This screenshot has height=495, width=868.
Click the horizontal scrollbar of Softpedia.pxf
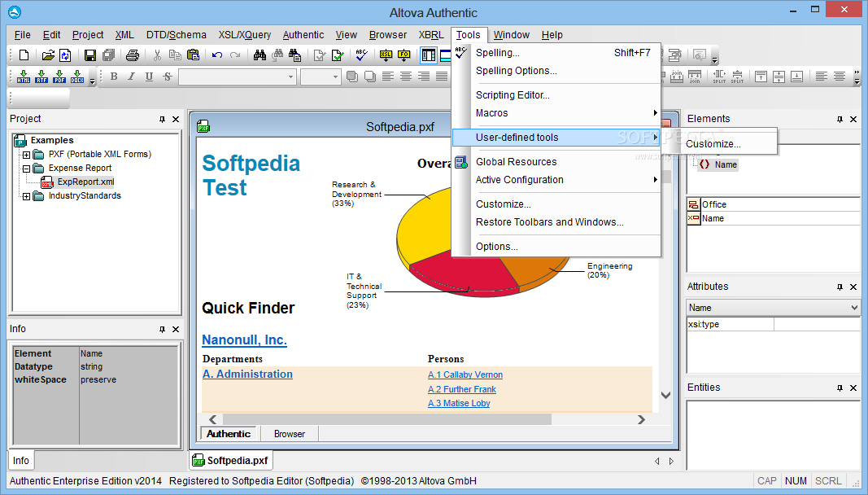pos(387,419)
